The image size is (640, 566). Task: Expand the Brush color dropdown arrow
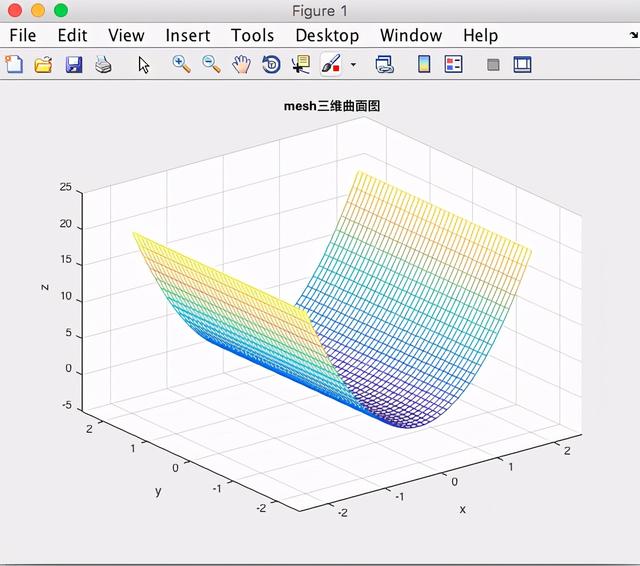pos(353,64)
